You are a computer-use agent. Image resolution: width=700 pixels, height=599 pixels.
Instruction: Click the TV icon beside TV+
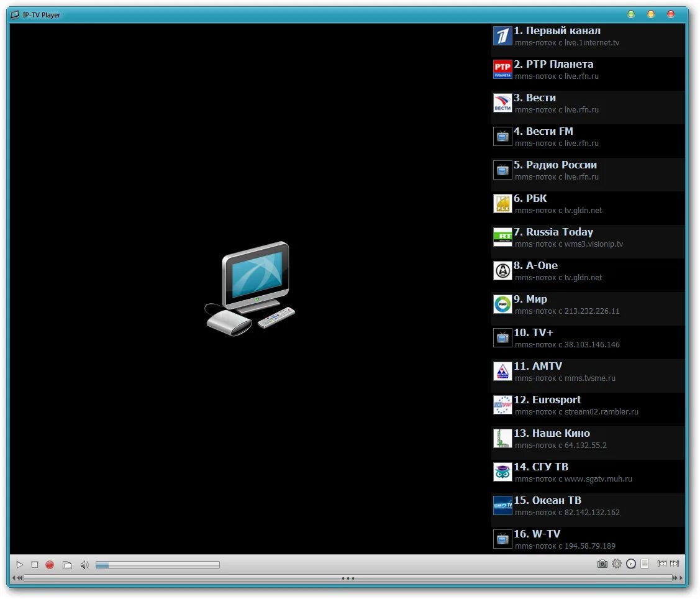tap(502, 337)
